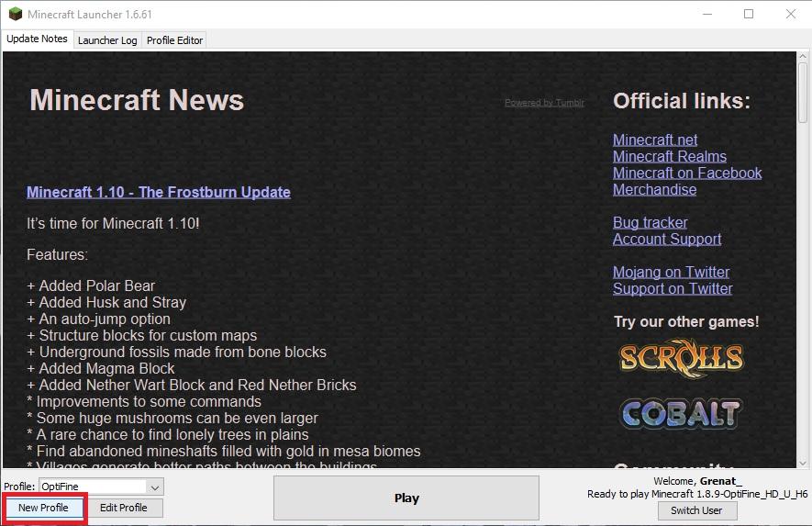This screenshot has width=812, height=526.
Task: Click the 'Minecraft News' heading
Action: click(x=137, y=100)
